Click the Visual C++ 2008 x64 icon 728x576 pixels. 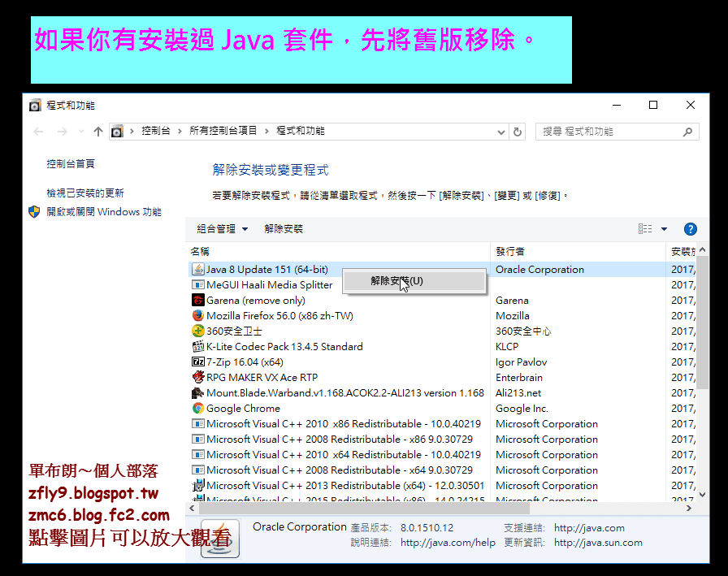pyautogui.click(x=198, y=470)
